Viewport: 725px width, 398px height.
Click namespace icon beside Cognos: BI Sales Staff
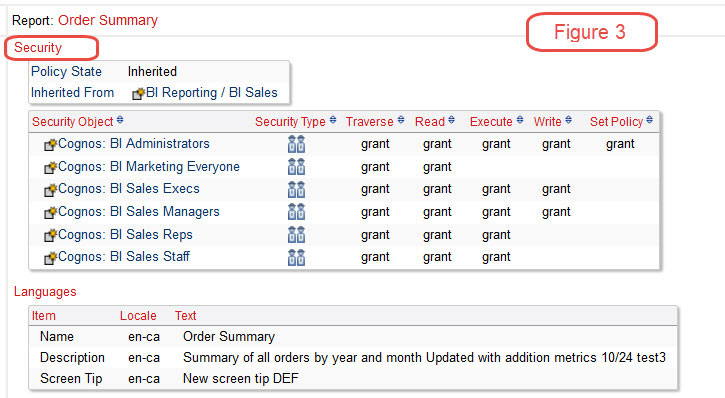[x=50, y=257]
